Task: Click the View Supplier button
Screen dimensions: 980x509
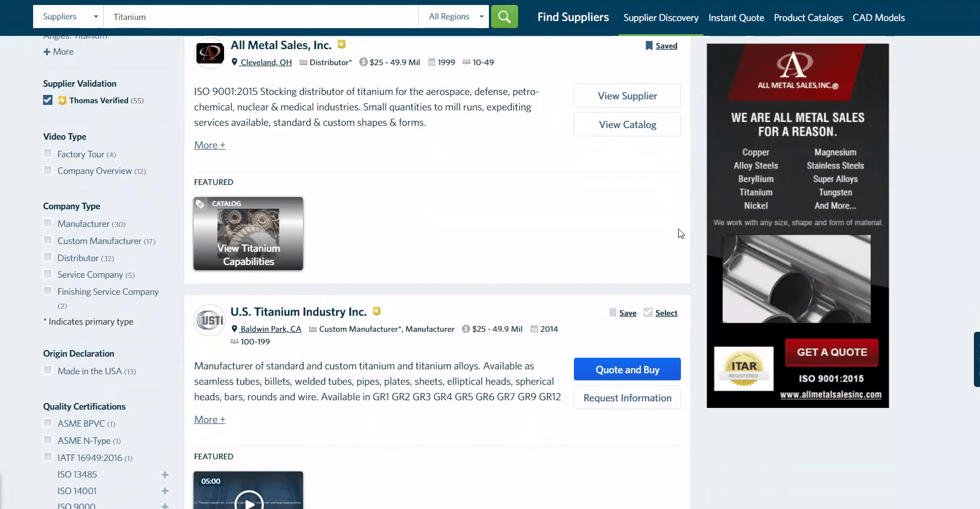Action: pyautogui.click(x=627, y=96)
